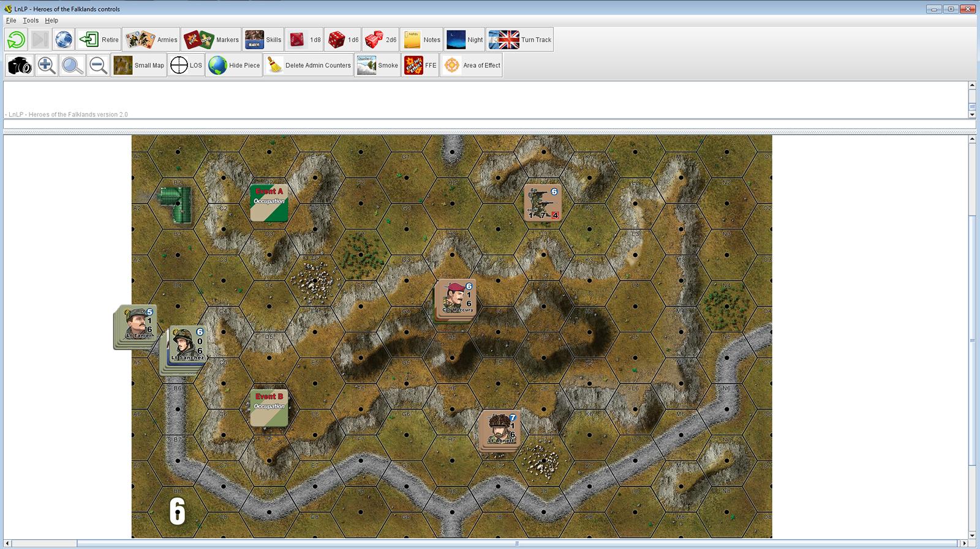
Task: Open the server connection globe icon
Action: pos(64,40)
